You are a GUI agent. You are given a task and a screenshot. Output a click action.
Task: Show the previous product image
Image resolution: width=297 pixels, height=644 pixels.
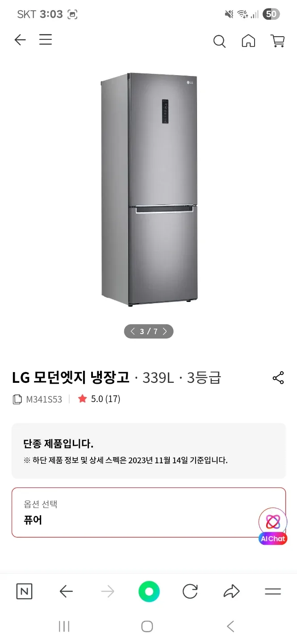(133, 331)
